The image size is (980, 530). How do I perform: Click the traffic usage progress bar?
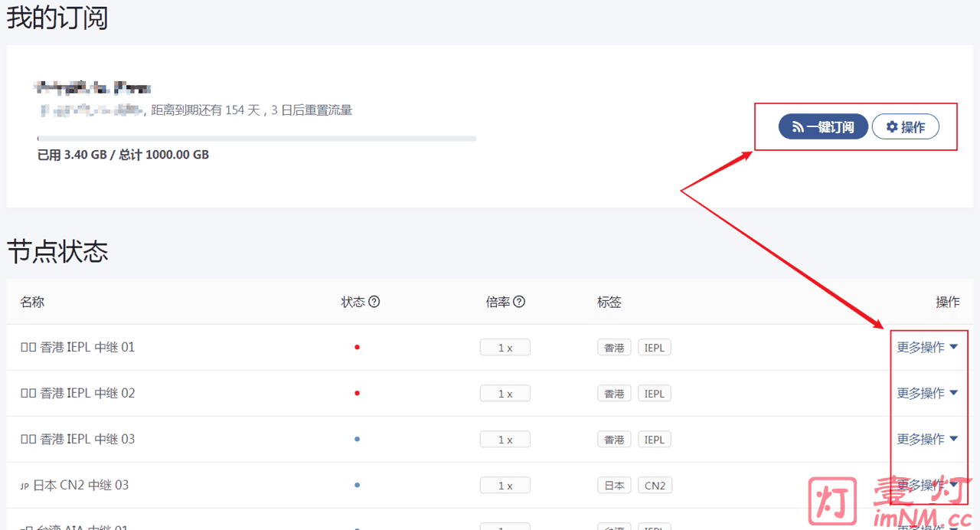pyautogui.click(x=256, y=139)
